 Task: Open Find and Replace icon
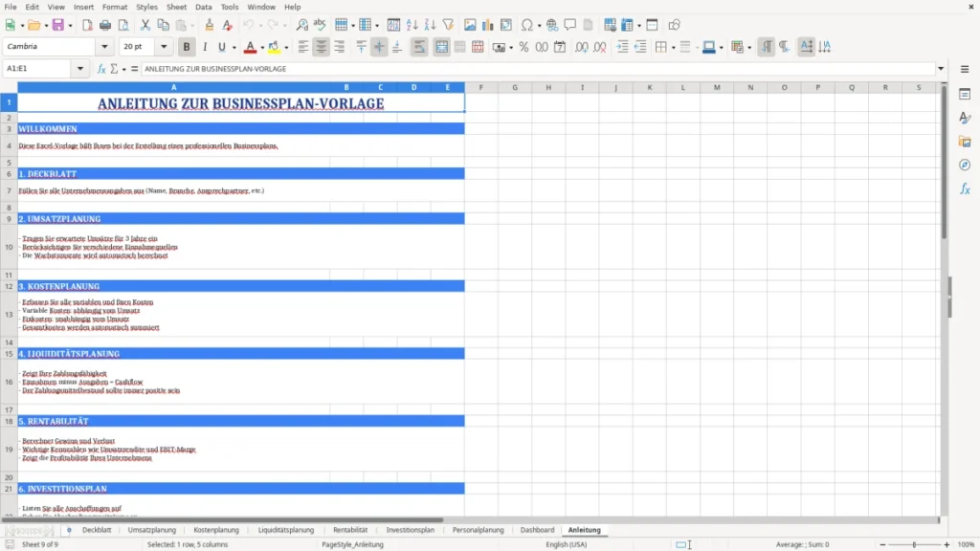point(301,25)
